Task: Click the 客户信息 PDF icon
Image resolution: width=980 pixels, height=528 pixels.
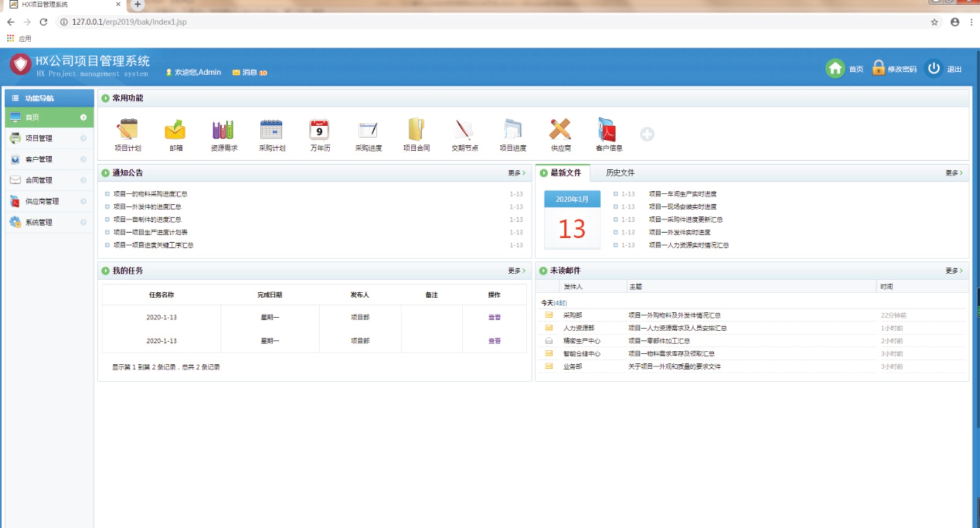Action: (x=608, y=130)
